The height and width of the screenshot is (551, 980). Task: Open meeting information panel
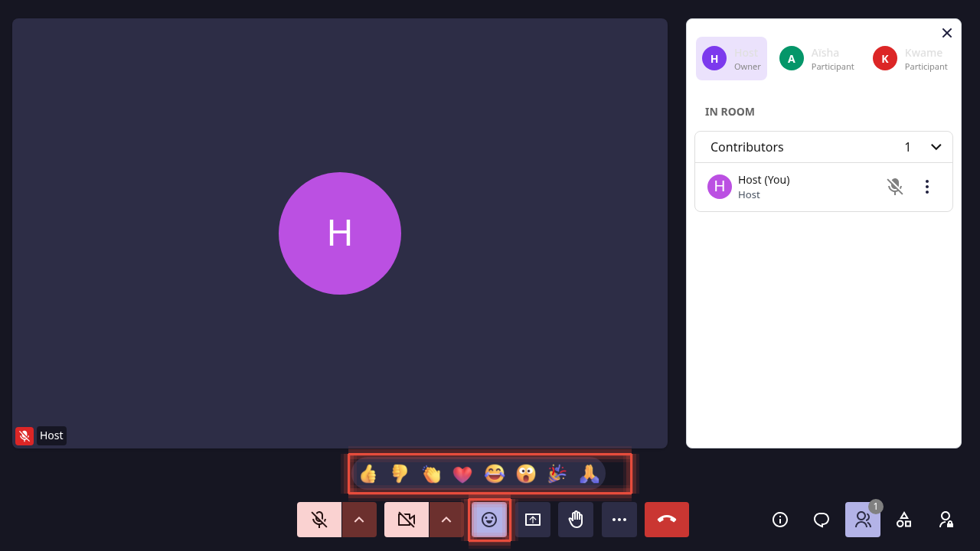tap(780, 520)
